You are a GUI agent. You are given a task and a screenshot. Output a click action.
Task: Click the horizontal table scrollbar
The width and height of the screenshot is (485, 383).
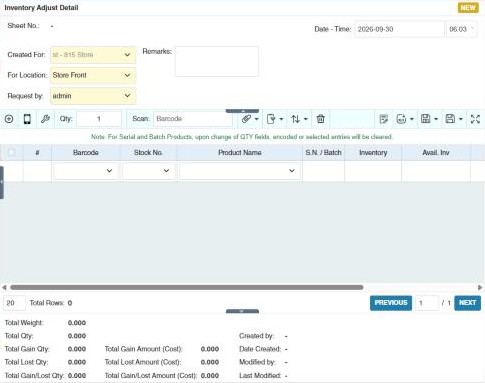pos(187,287)
